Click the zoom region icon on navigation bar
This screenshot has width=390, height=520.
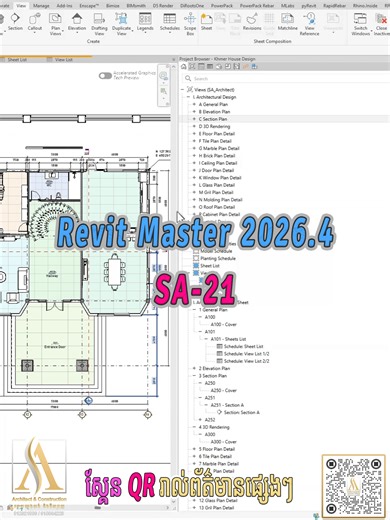coord(163,91)
